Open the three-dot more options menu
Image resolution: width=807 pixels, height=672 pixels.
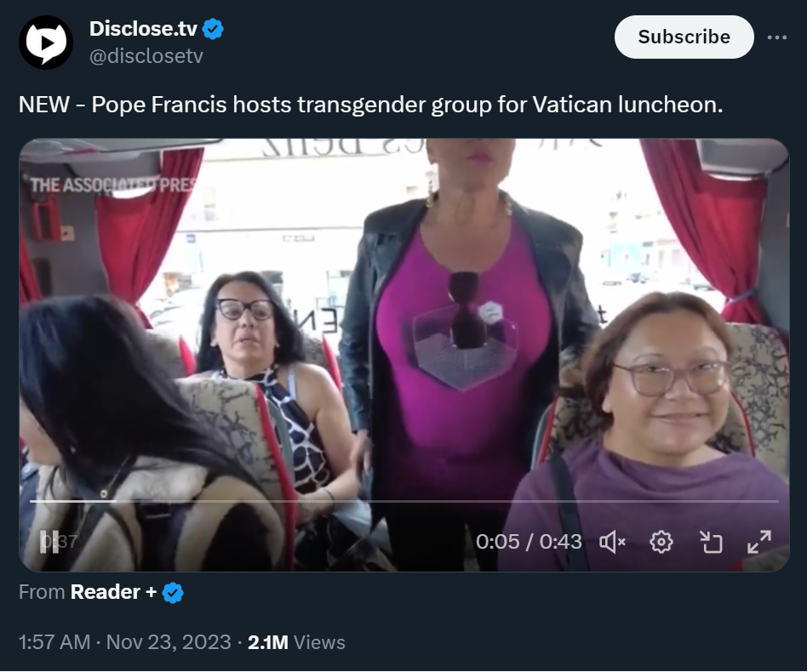[776, 37]
